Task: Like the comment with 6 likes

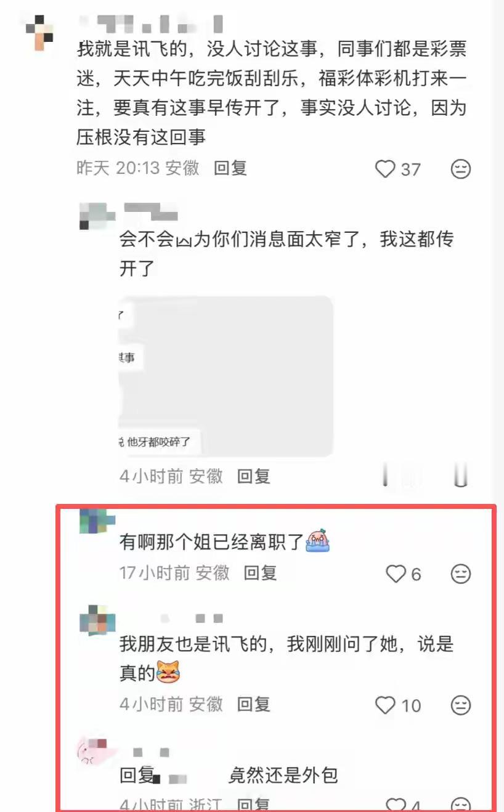Action: tap(396, 574)
